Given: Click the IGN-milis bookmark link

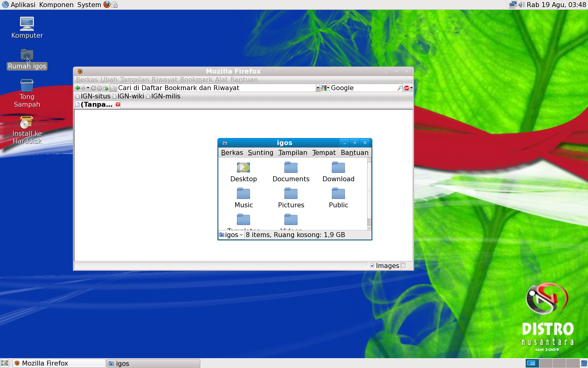Looking at the screenshot, I should click(x=163, y=96).
